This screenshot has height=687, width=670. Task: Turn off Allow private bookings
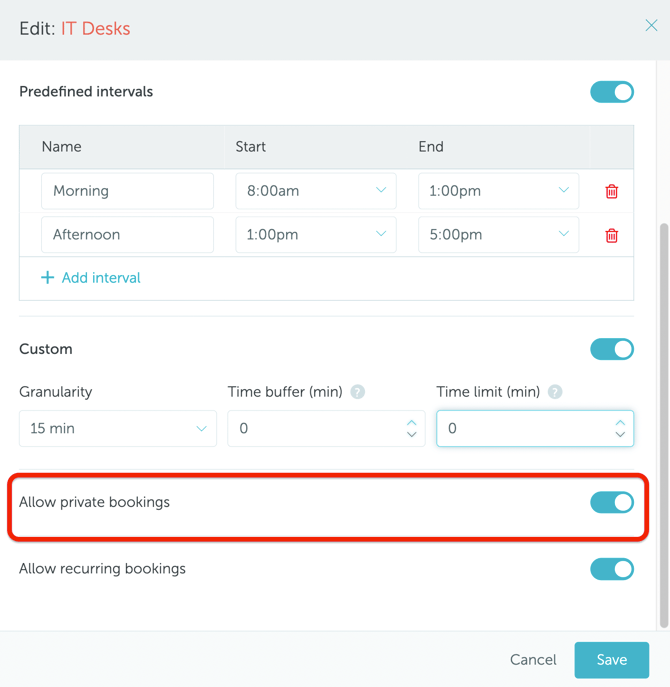612,502
